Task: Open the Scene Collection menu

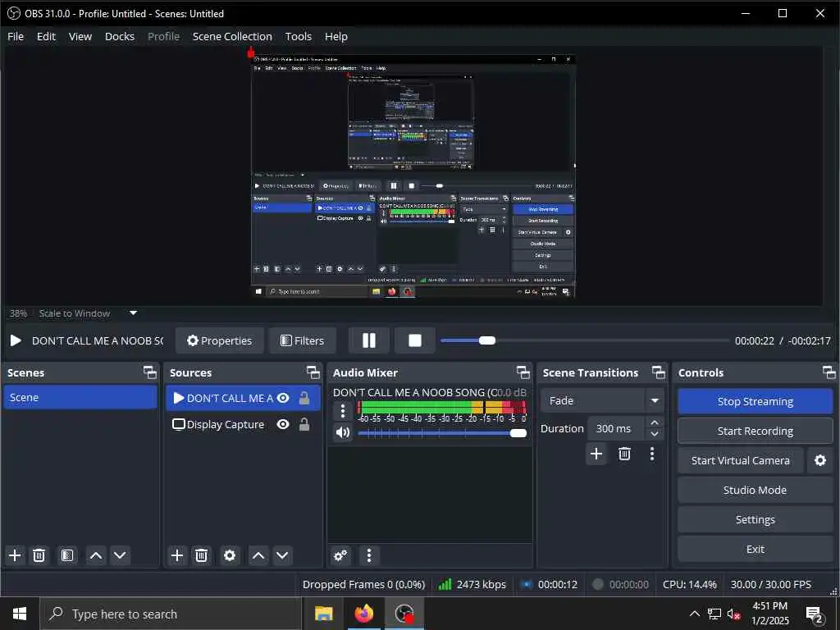Action: [232, 36]
